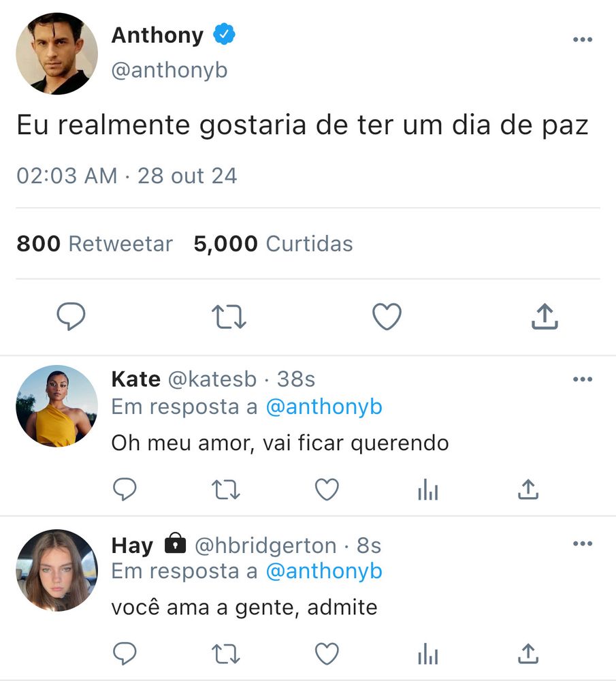Reply to Anthony's main tweet
The height and width of the screenshot is (681, 616).
[x=71, y=316]
